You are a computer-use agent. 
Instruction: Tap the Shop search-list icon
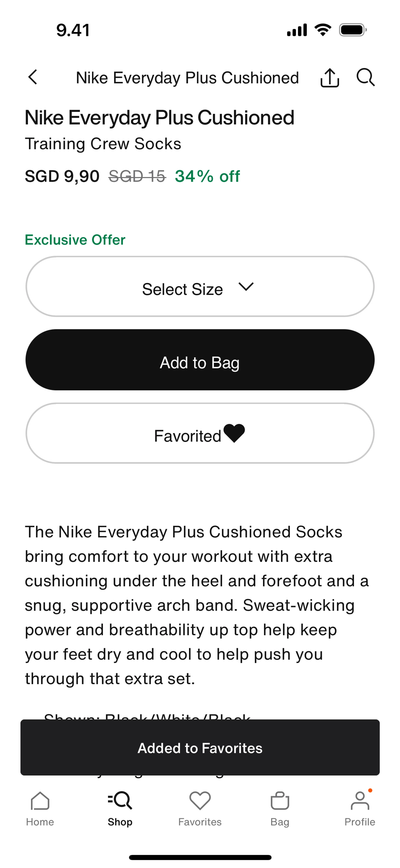[120, 800]
